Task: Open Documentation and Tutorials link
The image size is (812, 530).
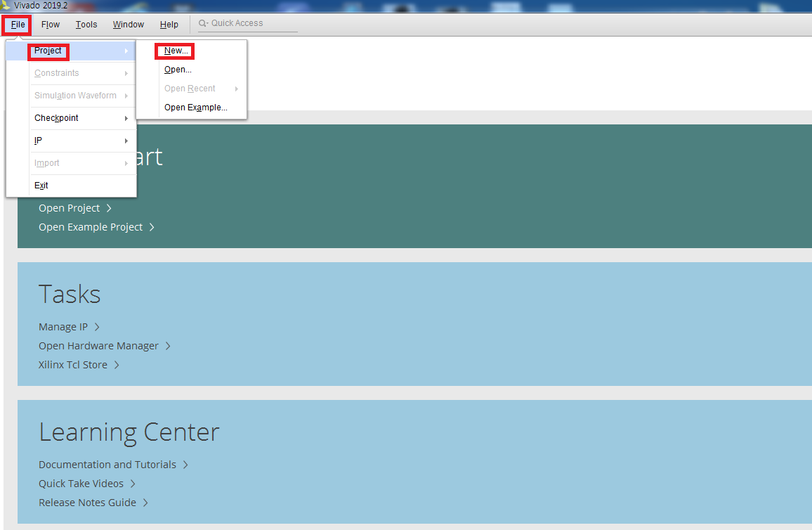Action: (107, 465)
